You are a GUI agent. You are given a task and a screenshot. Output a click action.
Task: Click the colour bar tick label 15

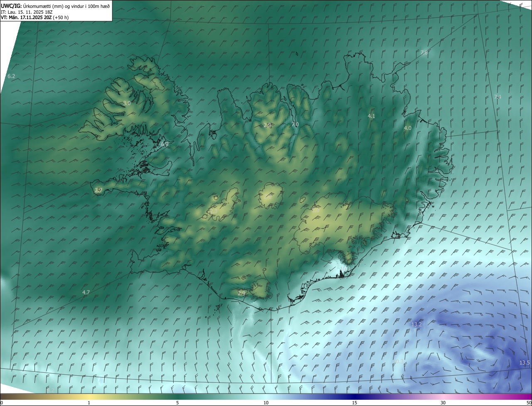click(355, 403)
